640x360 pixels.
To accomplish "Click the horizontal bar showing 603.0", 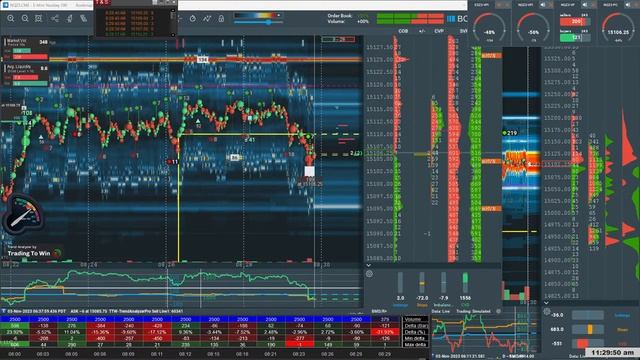I will point(588,329).
